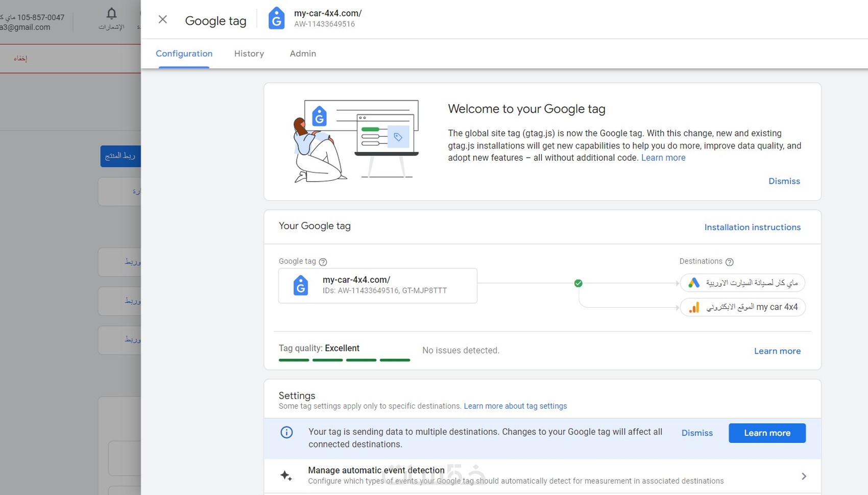This screenshot has width=868, height=495.
Task: Click the my-car-4x4.com Google tag card
Action: click(377, 285)
